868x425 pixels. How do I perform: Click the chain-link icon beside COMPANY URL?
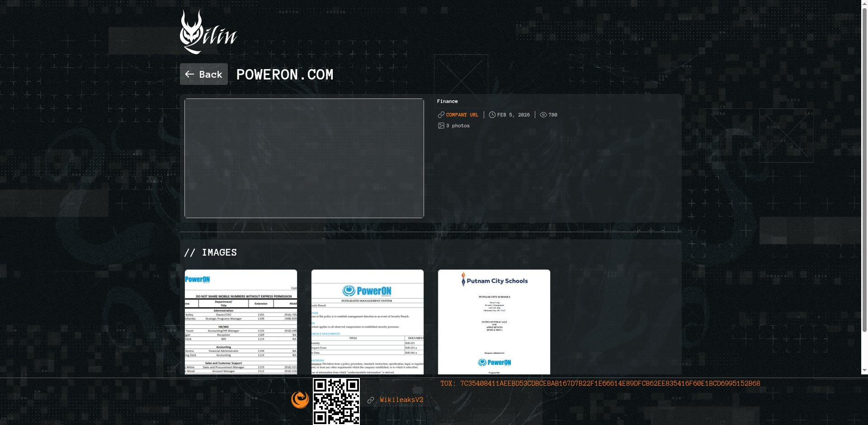click(440, 115)
